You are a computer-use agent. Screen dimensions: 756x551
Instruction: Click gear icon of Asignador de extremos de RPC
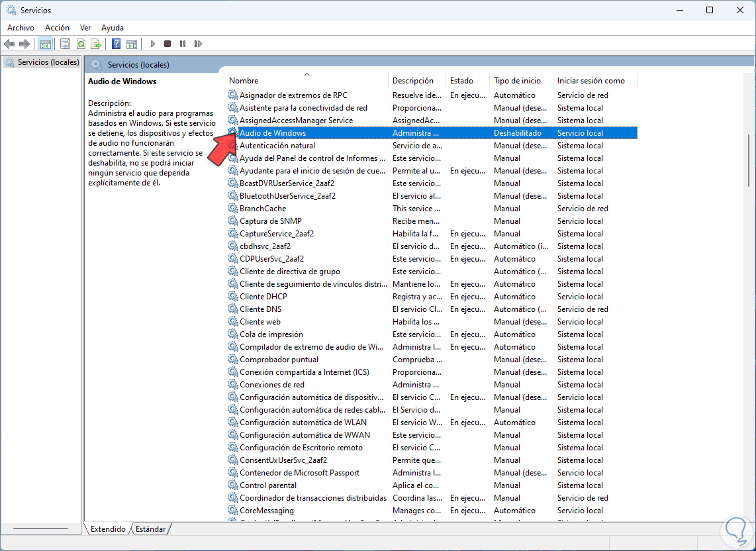[233, 95]
